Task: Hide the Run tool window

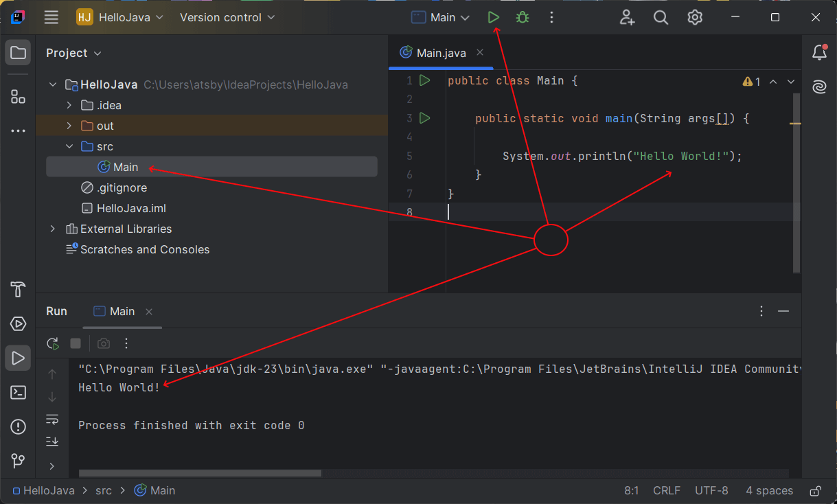Action: (x=783, y=311)
